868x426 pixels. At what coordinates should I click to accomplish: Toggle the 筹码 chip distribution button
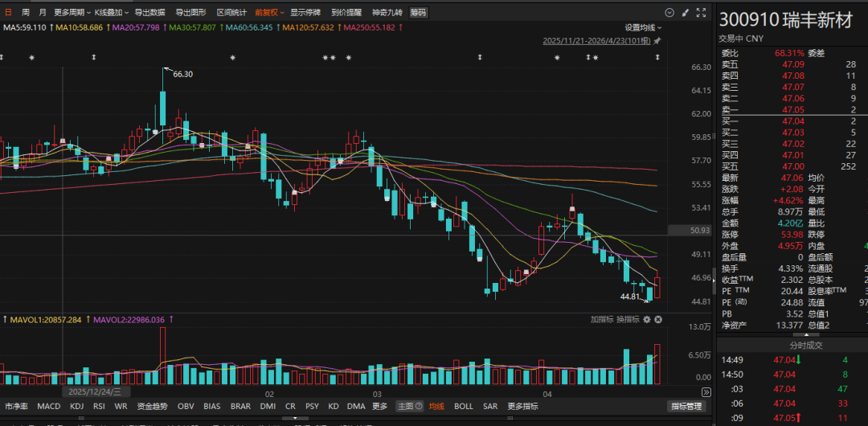[x=418, y=13]
